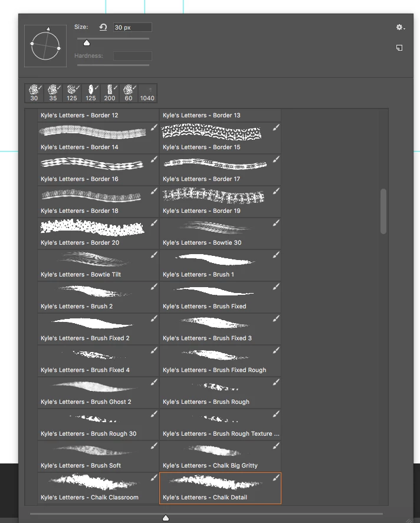The height and width of the screenshot is (523, 420).
Task: Click the reset brush size icon
Action: [x=103, y=27]
